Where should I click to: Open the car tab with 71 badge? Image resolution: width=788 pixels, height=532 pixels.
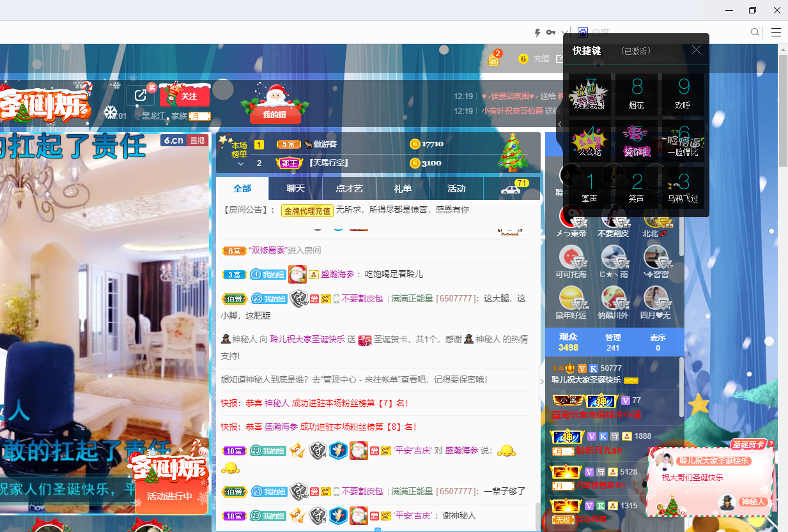(511, 188)
